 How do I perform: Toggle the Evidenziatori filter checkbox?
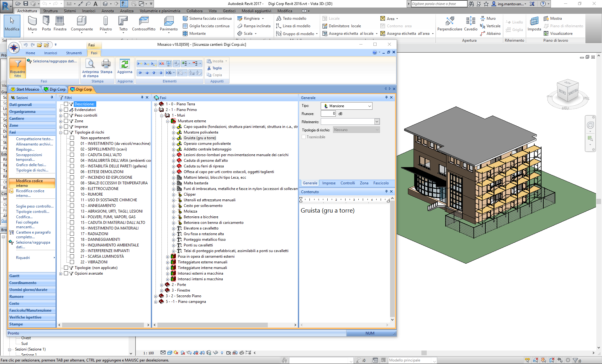click(x=66, y=110)
